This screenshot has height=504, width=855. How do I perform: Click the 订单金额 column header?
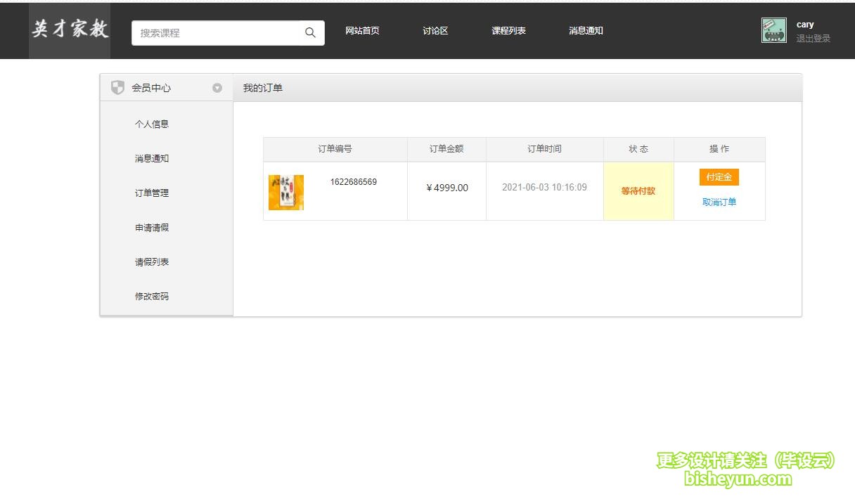446,149
